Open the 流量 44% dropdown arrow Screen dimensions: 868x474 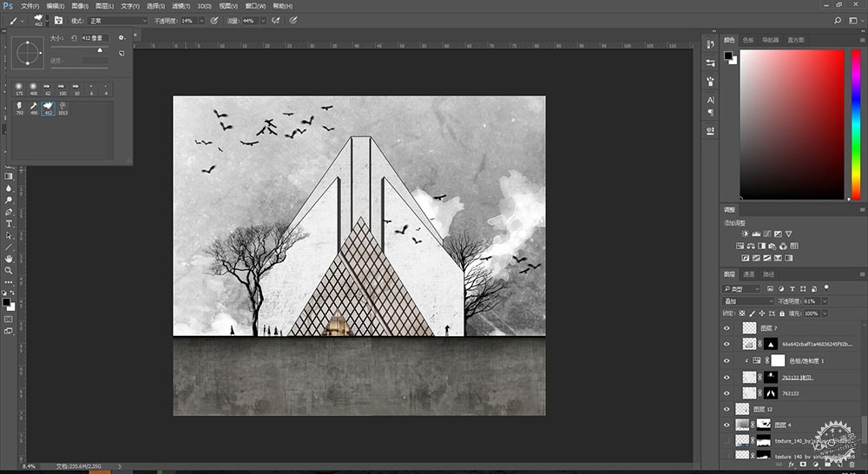tap(263, 21)
